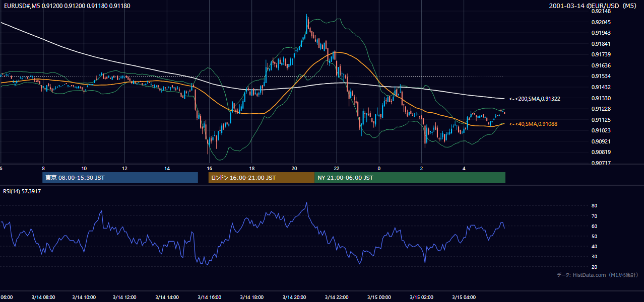Click the 3/14 22:00 time label
This screenshot has height=302, width=644.
[337, 297]
